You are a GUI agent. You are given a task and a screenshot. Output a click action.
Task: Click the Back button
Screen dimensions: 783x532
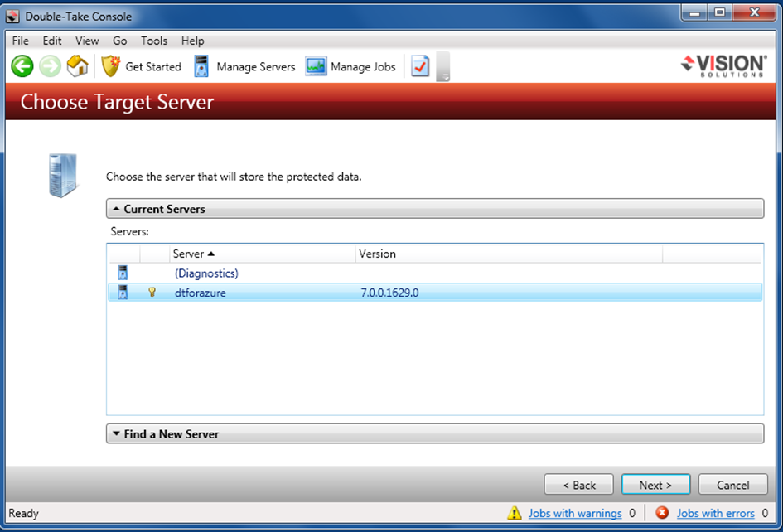pyautogui.click(x=579, y=485)
